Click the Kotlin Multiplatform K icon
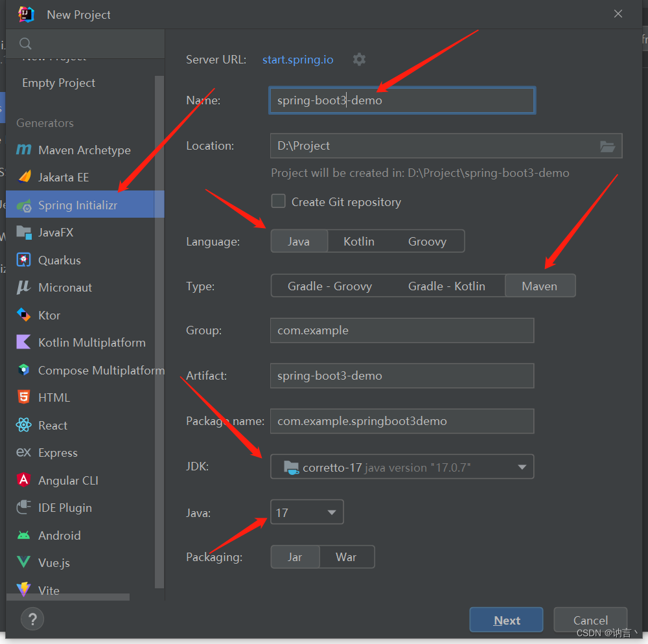 tap(23, 342)
